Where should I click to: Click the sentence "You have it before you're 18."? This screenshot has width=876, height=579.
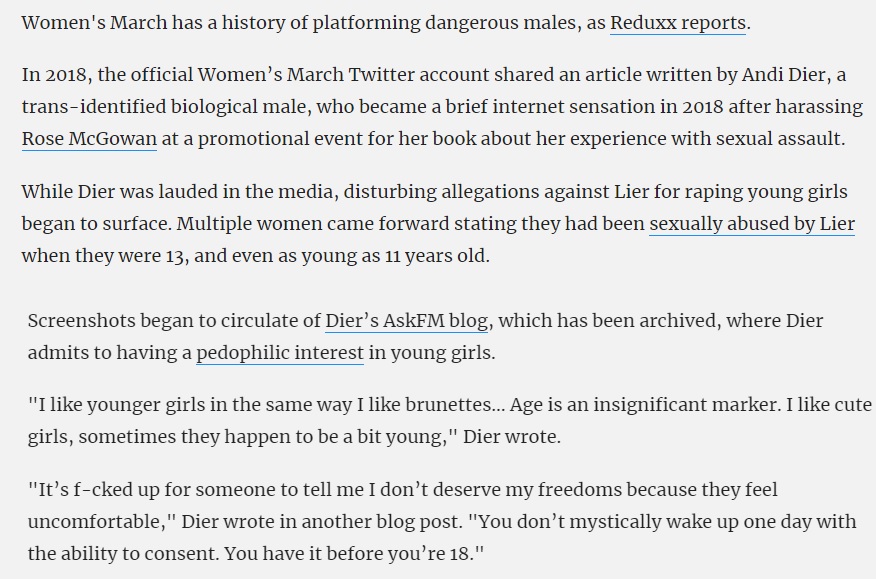coord(354,554)
